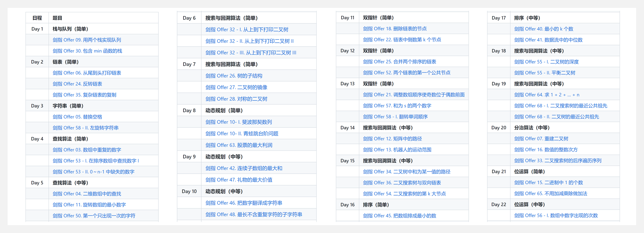Open 剑指 Offer 45. 把数组排成最小的数
This screenshot has width=644, height=233.
click(399, 216)
